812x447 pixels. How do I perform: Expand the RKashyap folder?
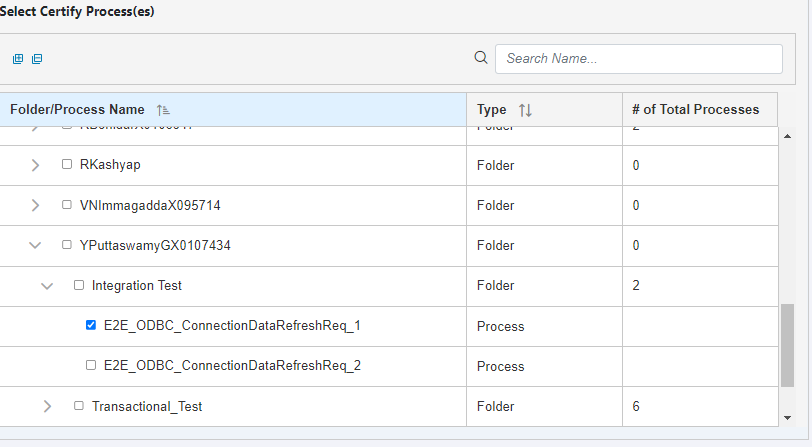click(x=36, y=165)
